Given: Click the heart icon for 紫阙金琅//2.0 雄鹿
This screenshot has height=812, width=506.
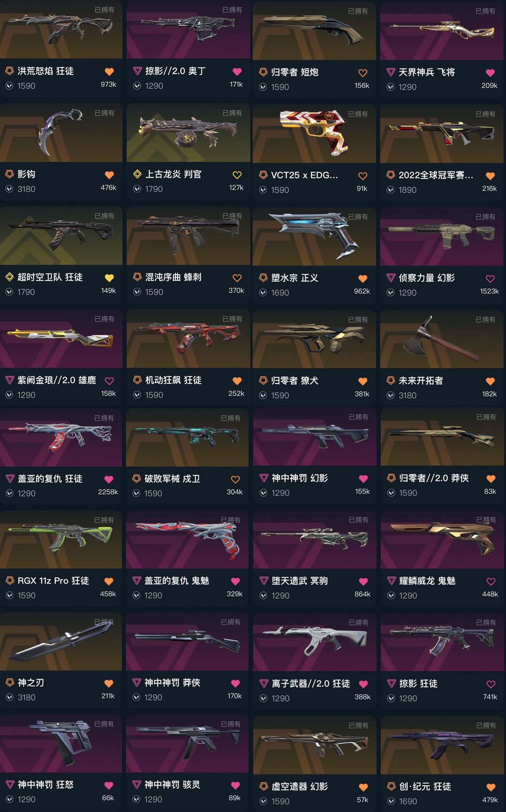Looking at the screenshot, I should click(109, 381).
